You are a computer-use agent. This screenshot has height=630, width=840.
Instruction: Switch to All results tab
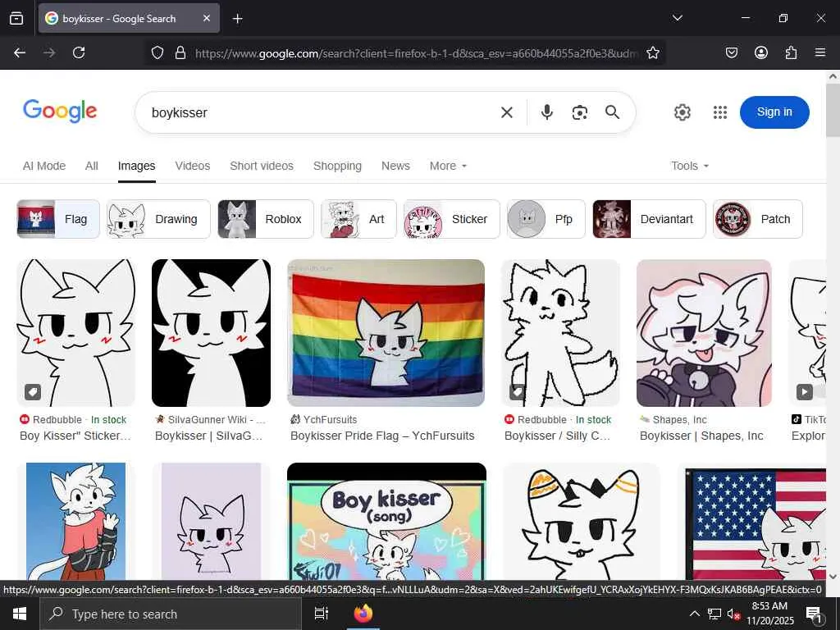(92, 166)
